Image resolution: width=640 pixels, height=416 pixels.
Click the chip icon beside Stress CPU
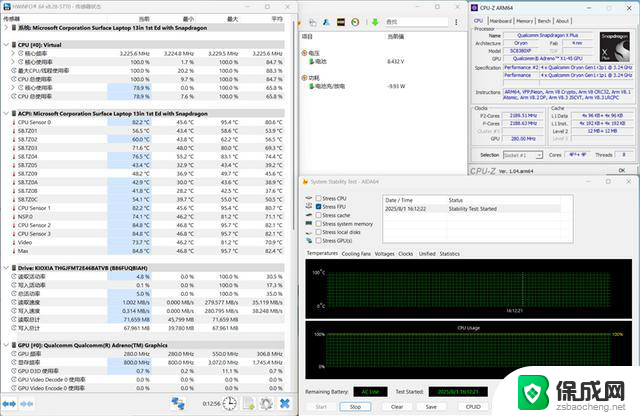[309, 198]
